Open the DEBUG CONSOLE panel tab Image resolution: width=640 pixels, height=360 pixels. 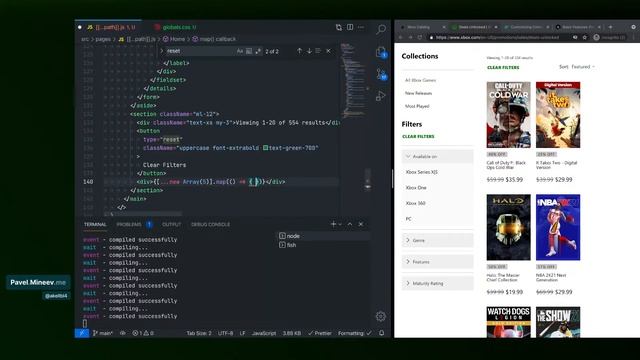point(210,224)
